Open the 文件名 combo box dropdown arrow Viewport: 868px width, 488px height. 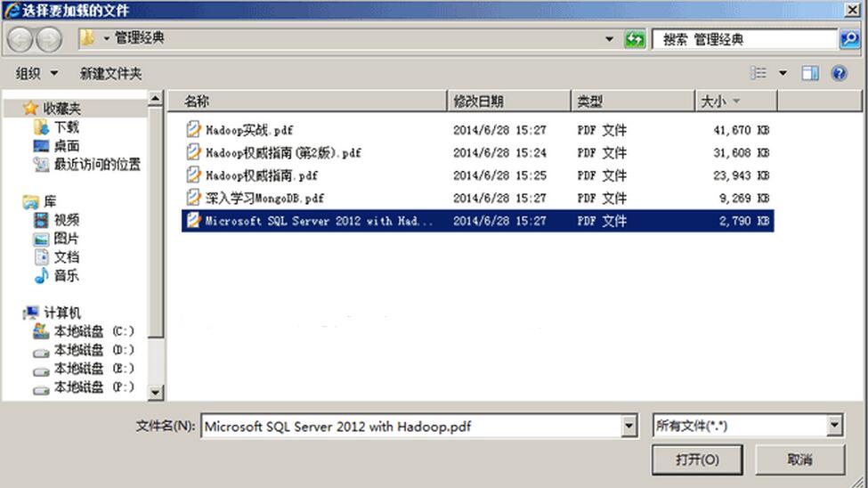[629, 426]
